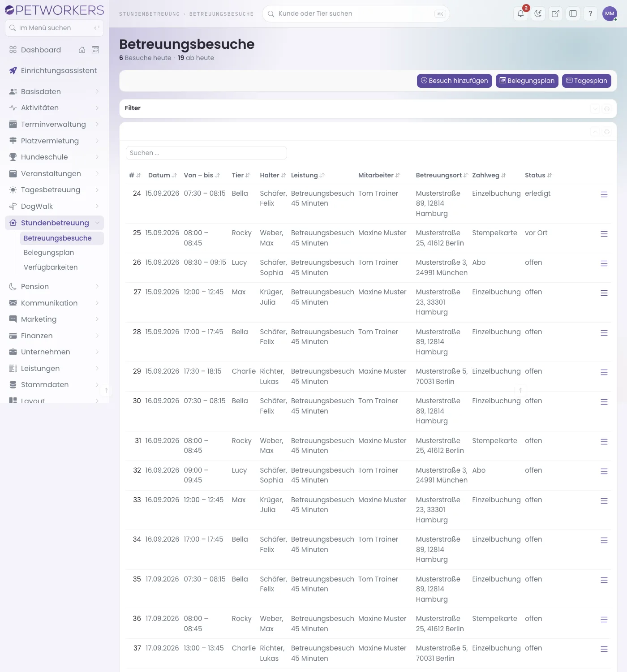Sort table by Mitarbeiter column
This screenshot has width=627, height=672.
[379, 175]
